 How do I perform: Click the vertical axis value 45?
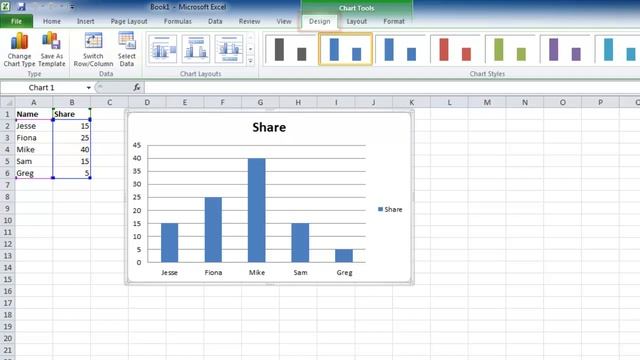(x=137, y=145)
